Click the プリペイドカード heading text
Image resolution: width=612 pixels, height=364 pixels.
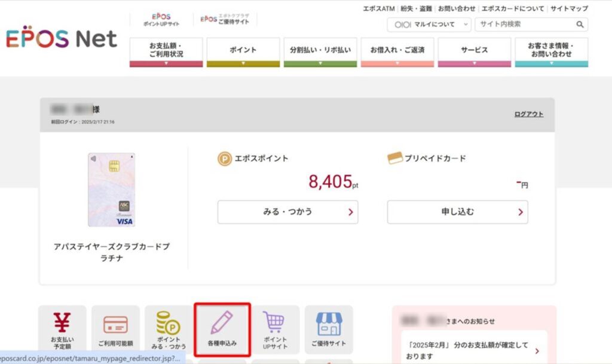click(435, 158)
